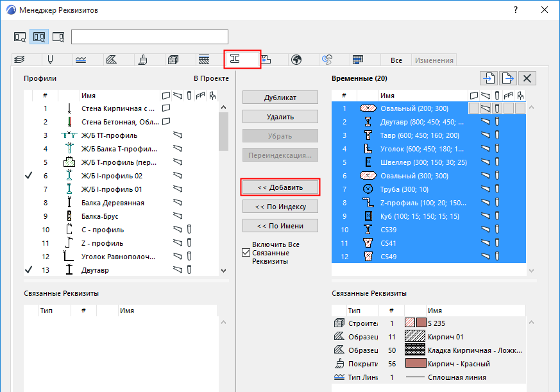Select first search mode icon
Image resolution: width=560 pixels, height=392 pixels.
[x=20, y=37]
